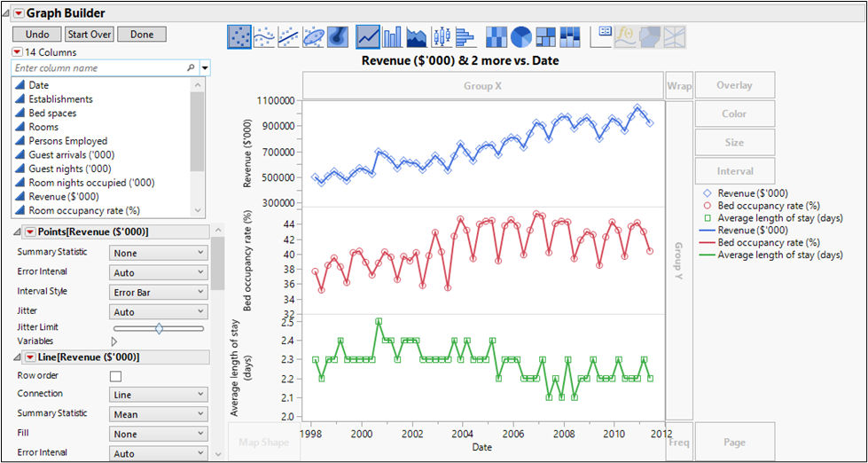This screenshot has width=868, height=463.
Task: Open the Points Error Interval Auto dropdown
Action: tap(159, 272)
